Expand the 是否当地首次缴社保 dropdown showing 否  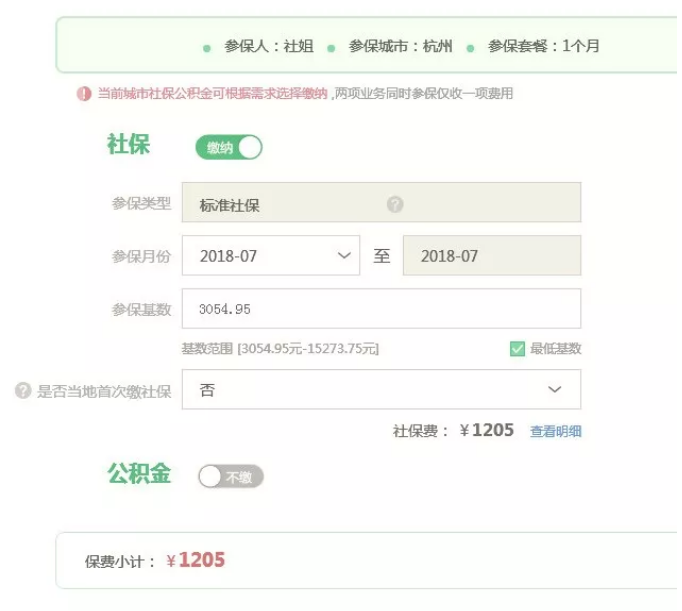[380, 390]
